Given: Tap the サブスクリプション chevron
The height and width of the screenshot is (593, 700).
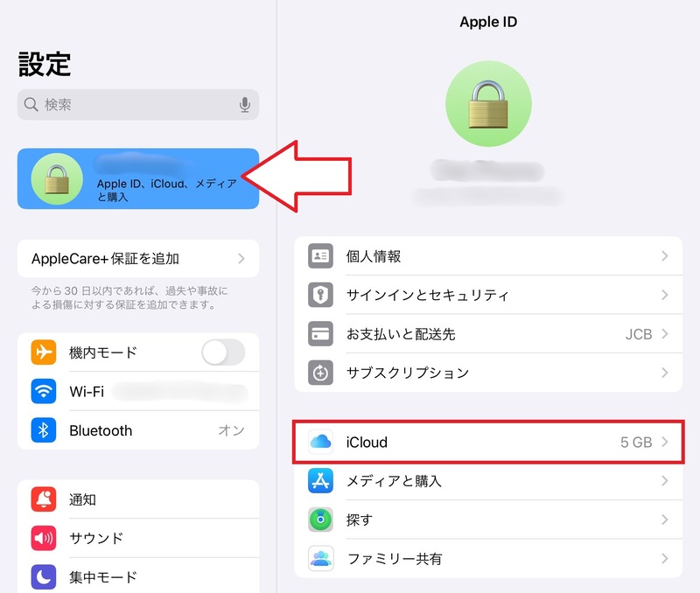Looking at the screenshot, I should [665, 373].
